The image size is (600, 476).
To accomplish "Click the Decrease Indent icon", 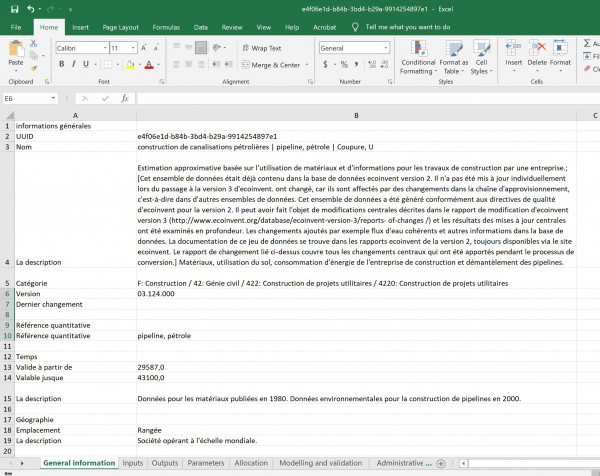I will 216,64.
